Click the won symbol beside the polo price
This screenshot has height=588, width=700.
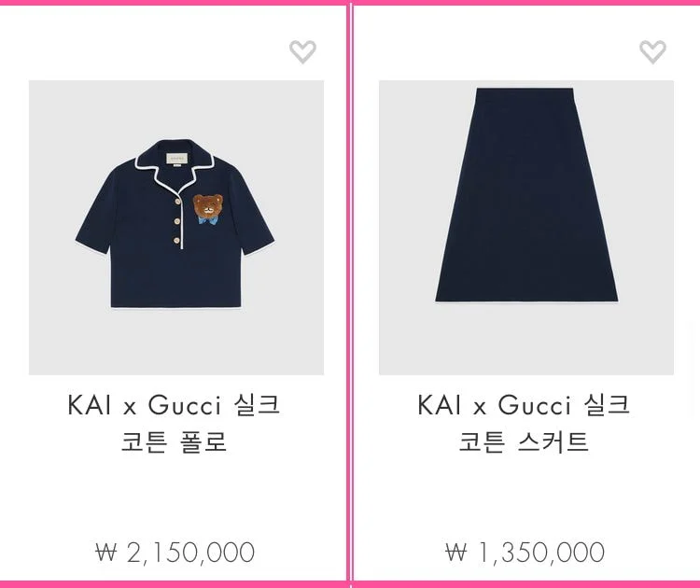point(105,553)
